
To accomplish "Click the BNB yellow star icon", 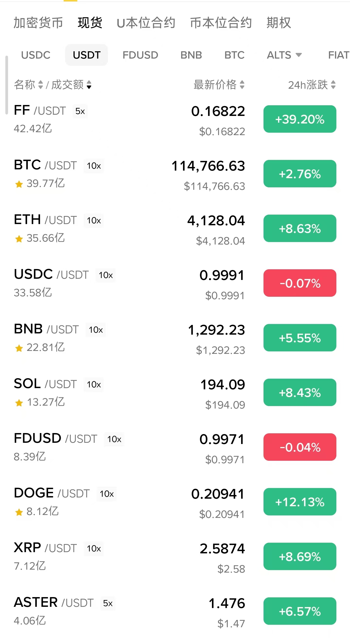I will point(19,348).
